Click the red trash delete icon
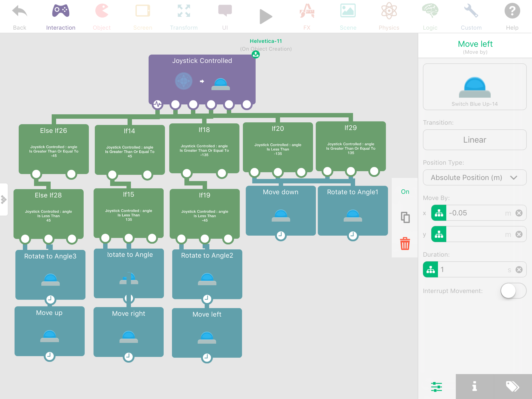532x399 pixels. point(405,244)
